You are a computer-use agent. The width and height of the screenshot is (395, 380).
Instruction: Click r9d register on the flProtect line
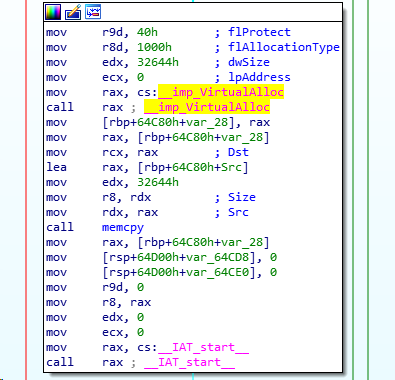point(112,32)
